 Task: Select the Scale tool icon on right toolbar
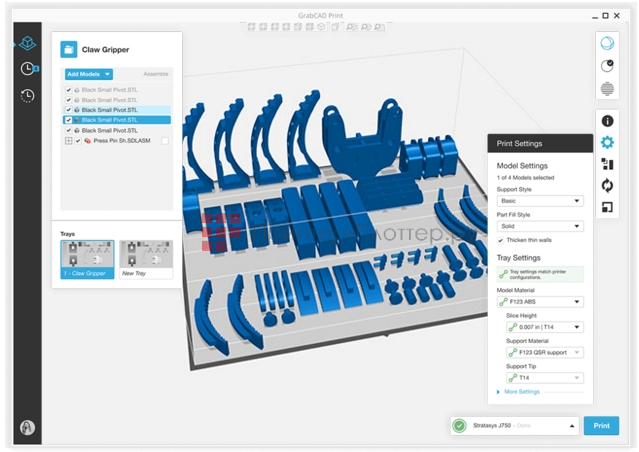[607, 208]
